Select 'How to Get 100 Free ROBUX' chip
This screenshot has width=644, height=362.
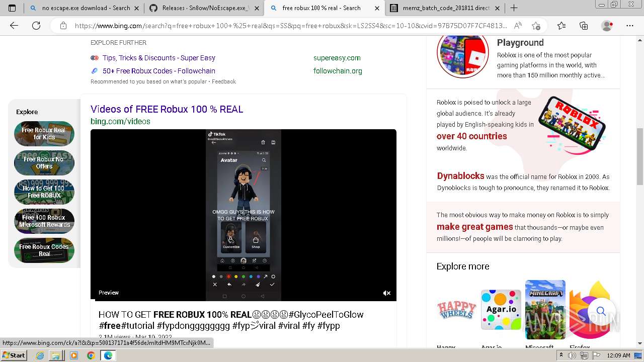44,192
